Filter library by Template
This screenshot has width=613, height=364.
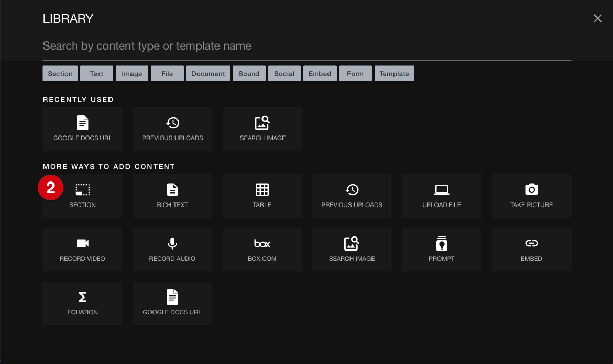click(394, 74)
